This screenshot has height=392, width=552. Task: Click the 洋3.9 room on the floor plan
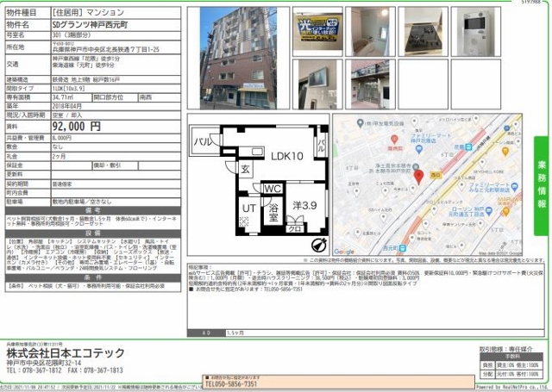tap(304, 205)
